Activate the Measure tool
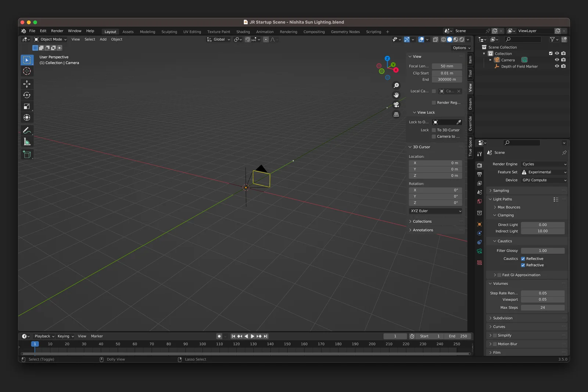The width and height of the screenshot is (588, 392). tap(27, 142)
